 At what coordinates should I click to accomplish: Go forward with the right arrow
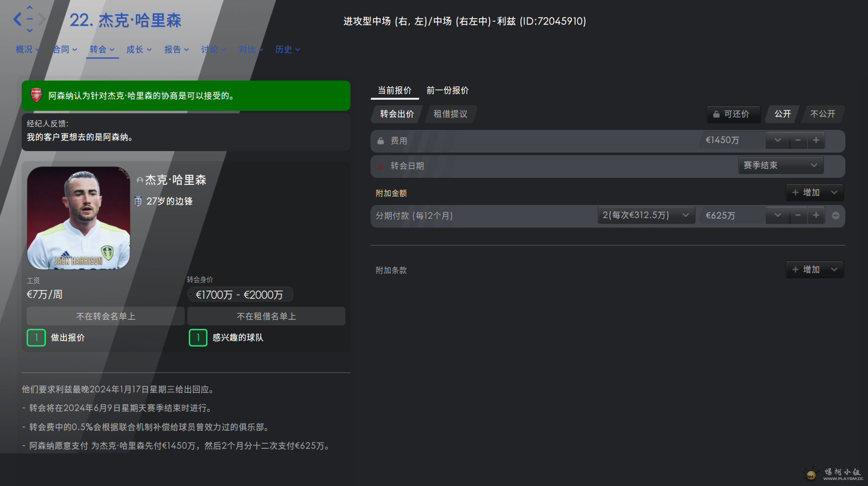(x=41, y=20)
